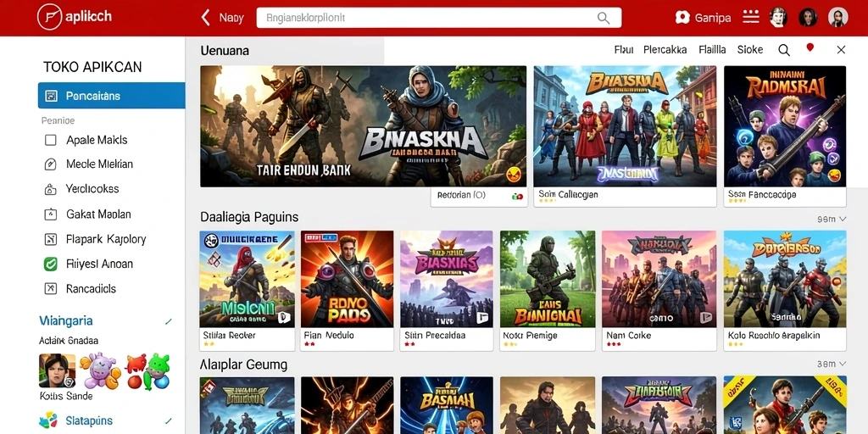Click the Kotiis Sande label

pyautogui.click(x=66, y=397)
